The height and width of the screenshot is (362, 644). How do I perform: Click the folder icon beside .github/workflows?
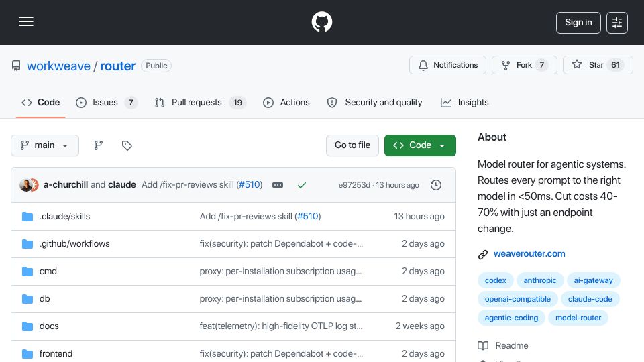[28, 244]
